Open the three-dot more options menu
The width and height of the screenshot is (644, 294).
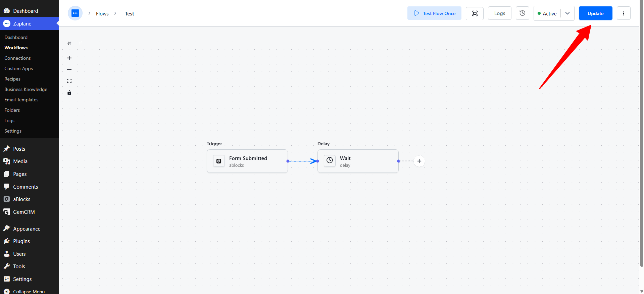coord(624,13)
